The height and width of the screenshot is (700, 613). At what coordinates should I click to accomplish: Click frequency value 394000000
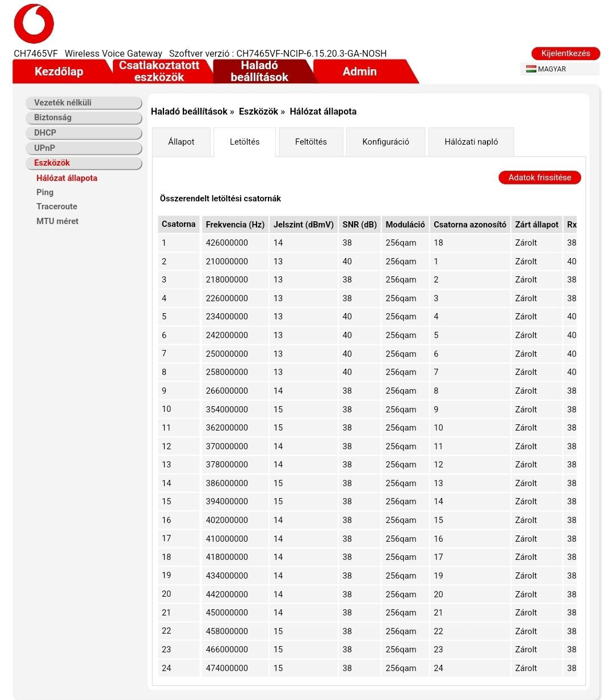(227, 501)
